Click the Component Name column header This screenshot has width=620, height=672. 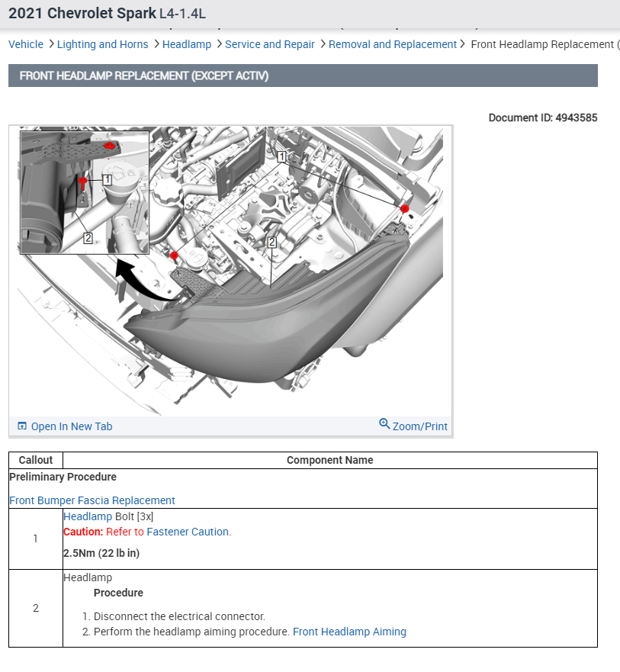330,460
